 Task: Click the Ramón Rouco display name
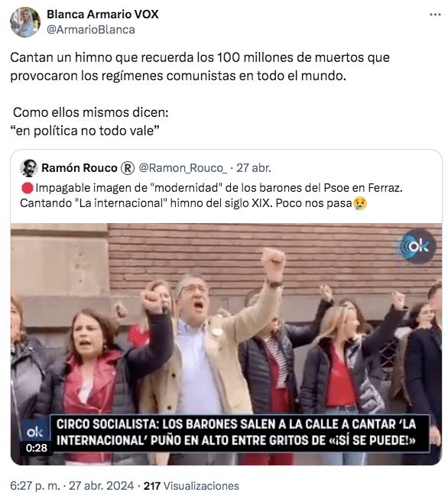point(79,168)
